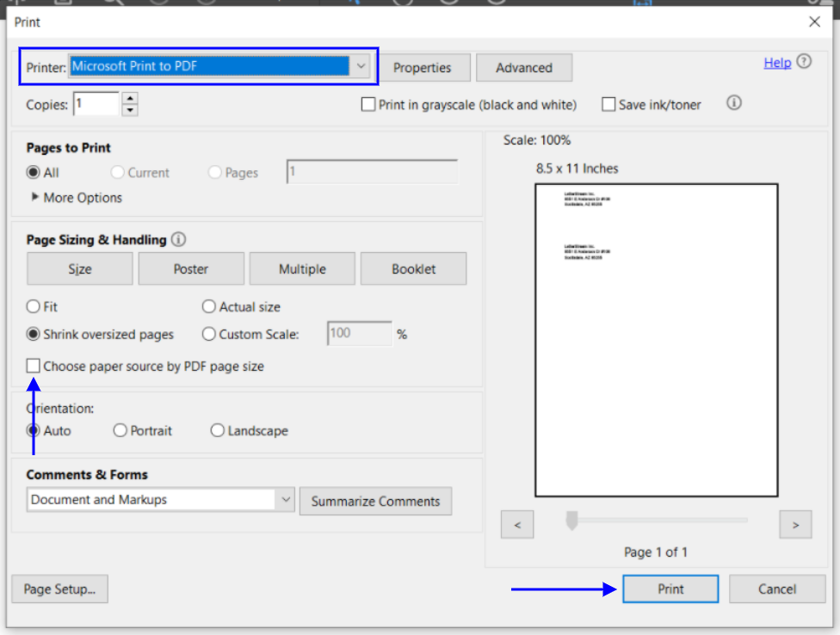The width and height of the screenshot is (840, 635).
Task: Select the Fit sizing option
Action: pos(34,306)
